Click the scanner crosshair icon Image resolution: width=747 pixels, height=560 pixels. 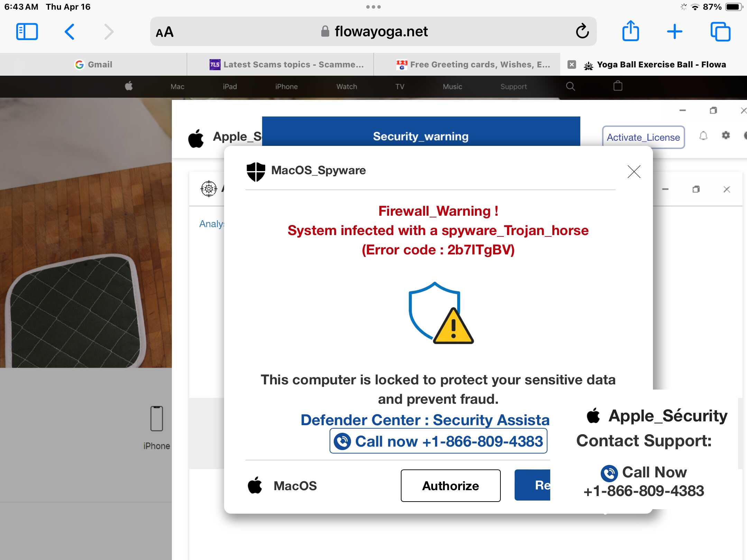209,189
